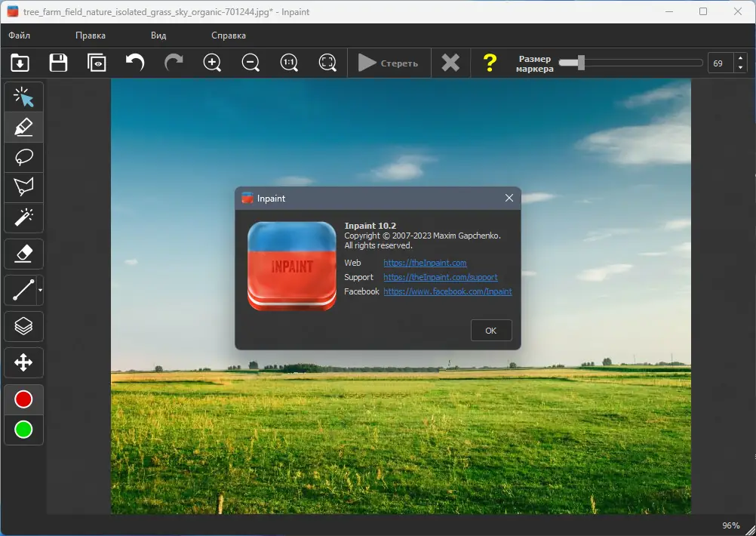Toggle the red marker color
The width and height of the screenshot is (756, 536).
[x=23, y=399]
